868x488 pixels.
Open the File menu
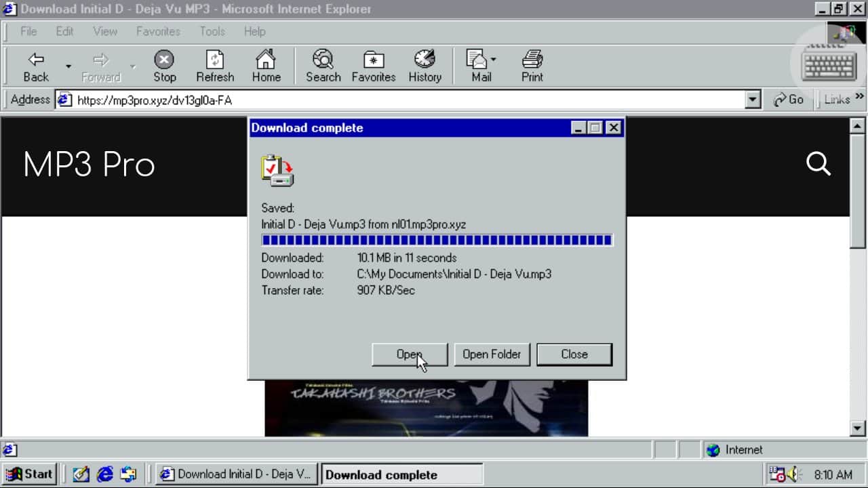(x=28, y=31)
